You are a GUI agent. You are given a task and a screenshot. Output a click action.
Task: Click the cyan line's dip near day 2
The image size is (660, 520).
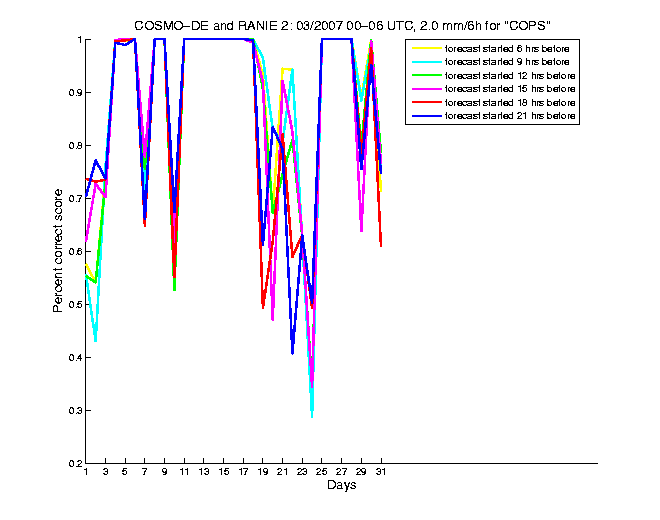click(x=96, y=339)
